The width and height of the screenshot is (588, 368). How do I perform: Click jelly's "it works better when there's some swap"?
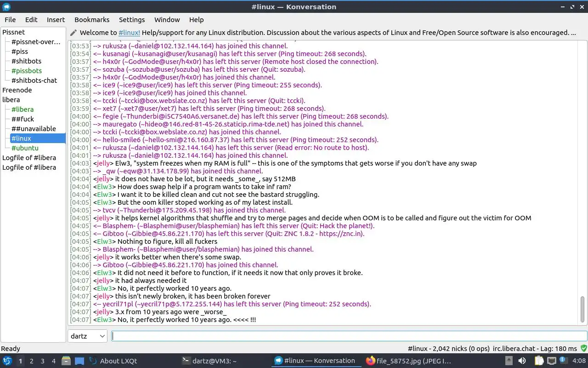[178, 257]
